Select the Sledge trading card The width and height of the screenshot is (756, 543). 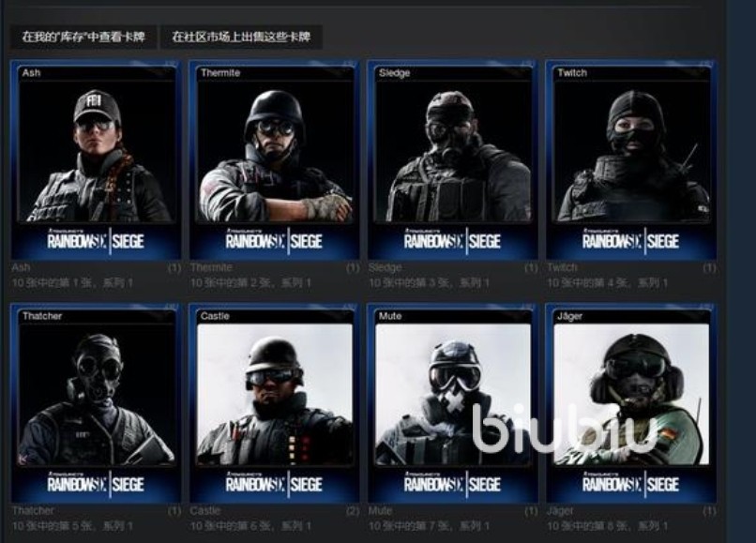(452, 160)
